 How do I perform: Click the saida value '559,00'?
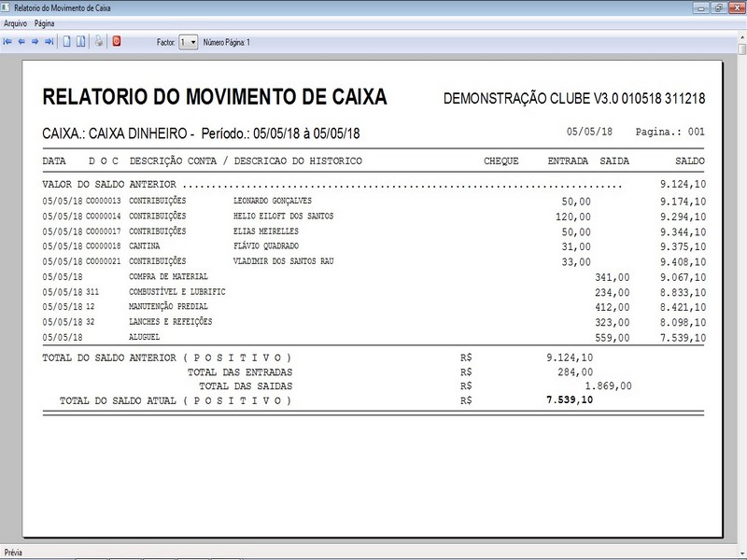pyautogui.click(x=613, y=338)
